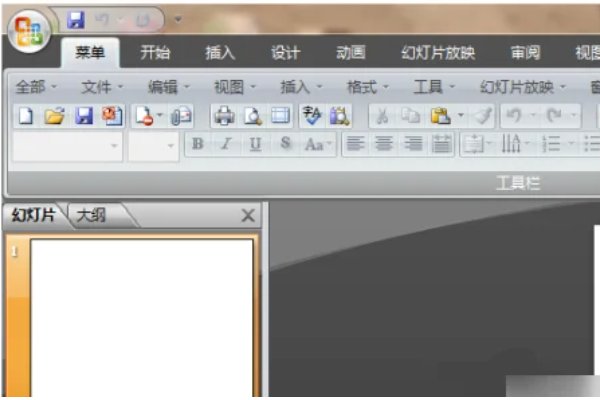Viewport: 600px width, 400px height.
Task: Select the 幻灯片 pane tab
Action: pos(34,215)
